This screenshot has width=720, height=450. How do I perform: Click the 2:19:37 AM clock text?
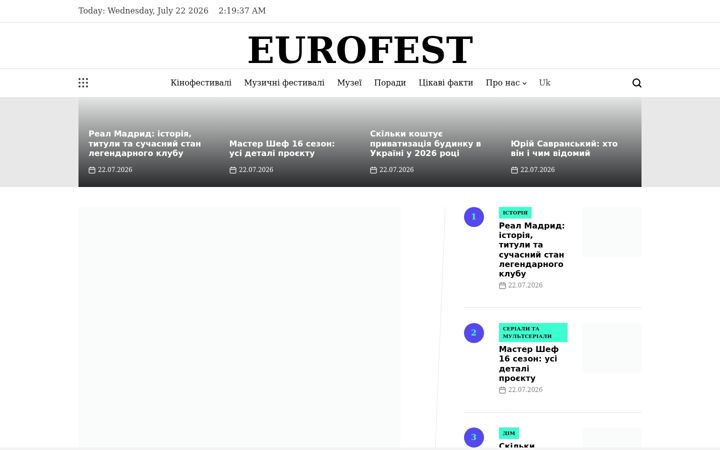click(x=242, y=11)
